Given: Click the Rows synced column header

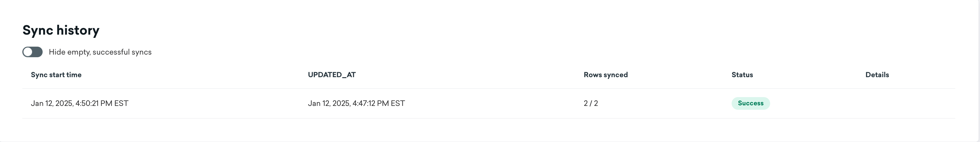Looking at the screenshot, I should [606, 75].
